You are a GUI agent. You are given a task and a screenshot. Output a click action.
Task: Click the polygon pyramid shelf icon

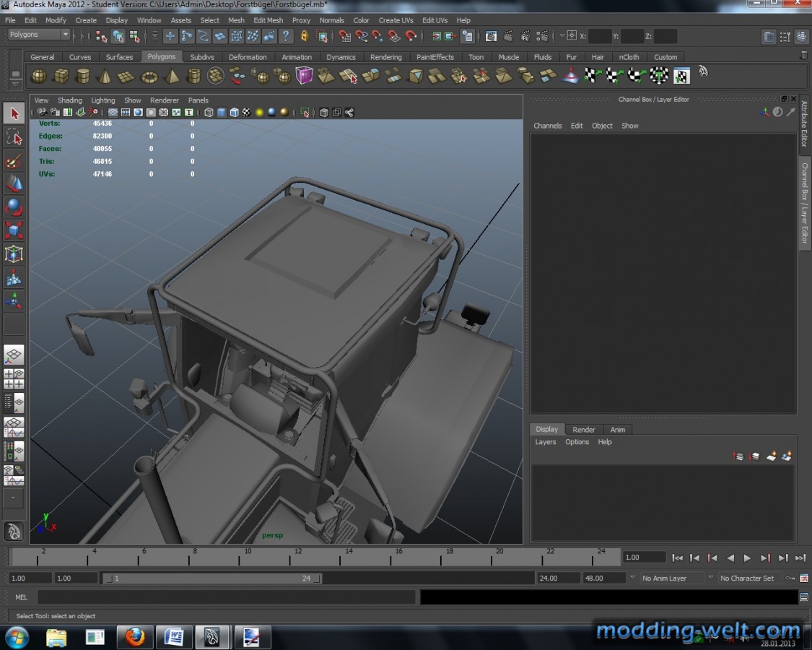click(171, 77)
